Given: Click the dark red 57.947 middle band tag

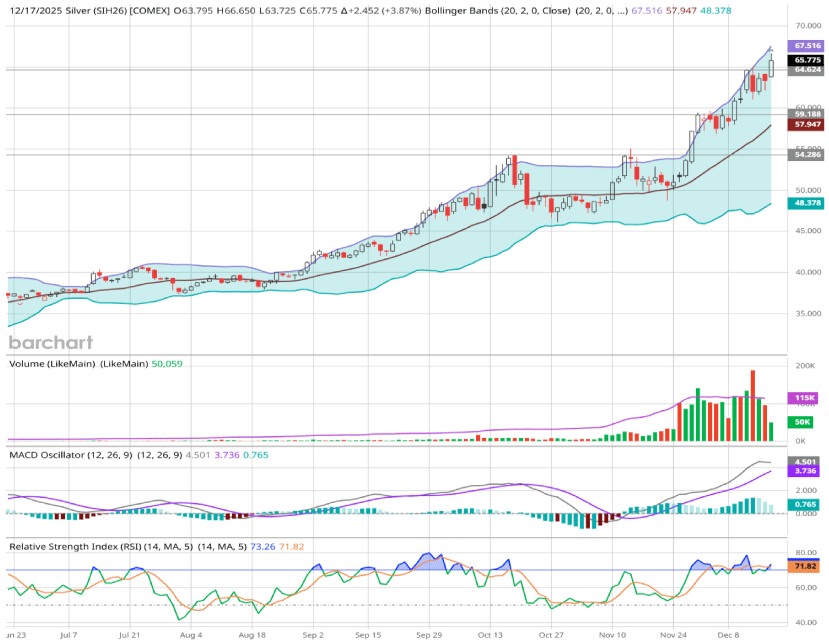Looking at the screenshot, I should [x=807, y=124].
